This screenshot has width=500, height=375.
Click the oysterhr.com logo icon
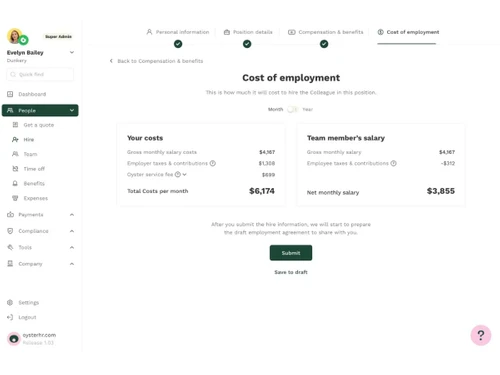point(14,339)
